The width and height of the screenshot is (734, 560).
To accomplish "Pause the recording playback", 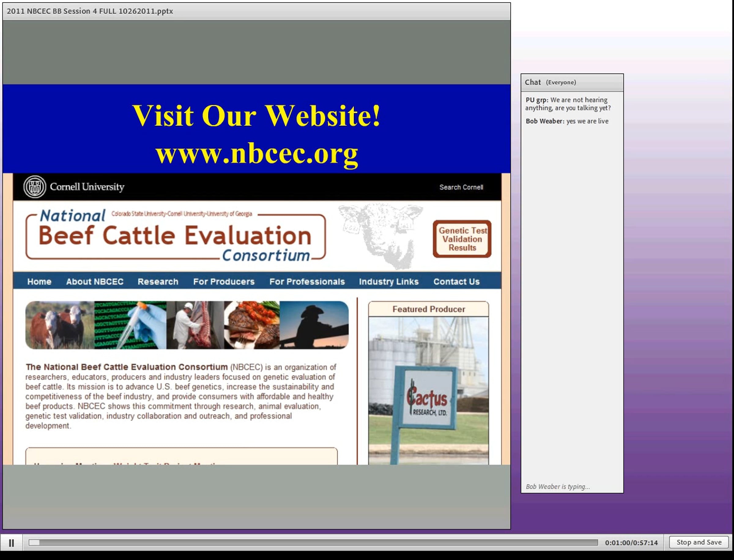I will (11, 543).
